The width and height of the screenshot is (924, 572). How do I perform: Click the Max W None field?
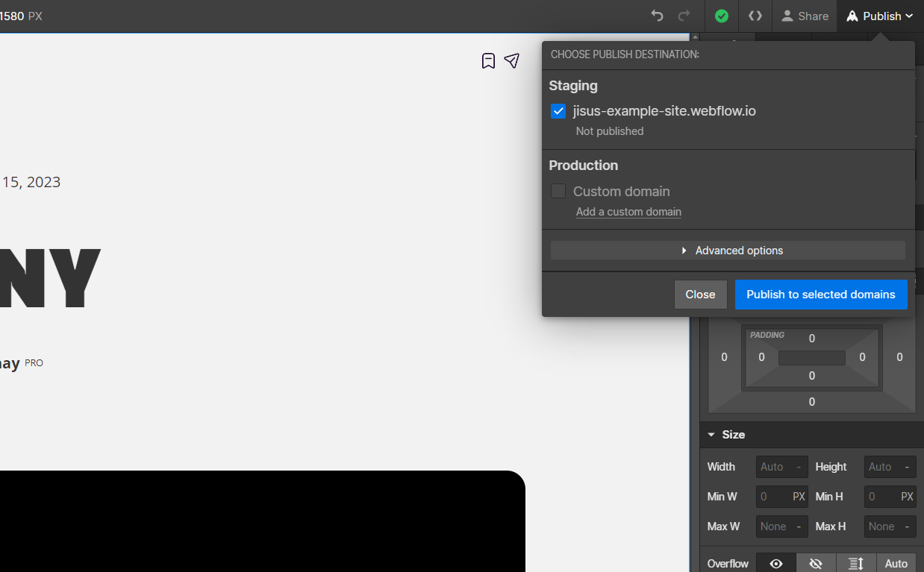773,527
